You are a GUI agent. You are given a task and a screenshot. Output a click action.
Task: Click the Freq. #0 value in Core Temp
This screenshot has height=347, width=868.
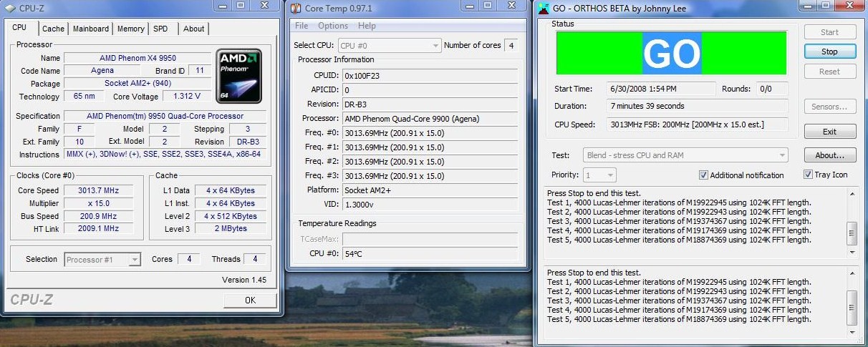coord(430,133)
